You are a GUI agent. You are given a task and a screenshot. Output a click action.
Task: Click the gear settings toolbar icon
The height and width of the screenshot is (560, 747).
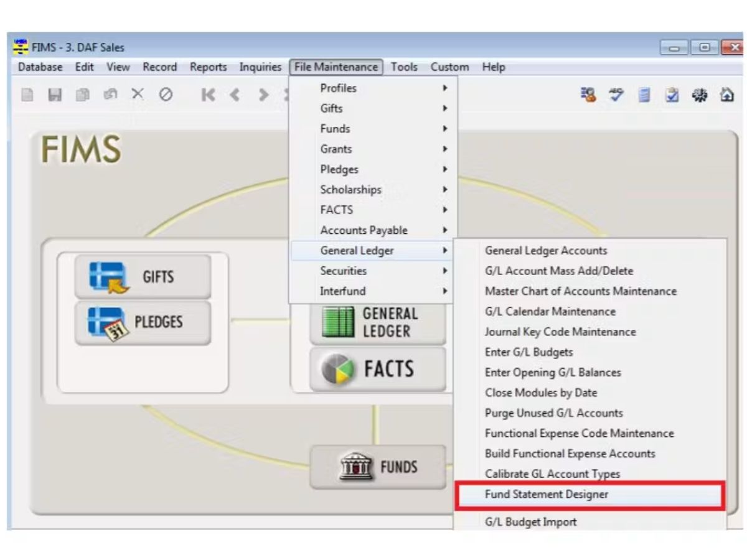[700, 95]
